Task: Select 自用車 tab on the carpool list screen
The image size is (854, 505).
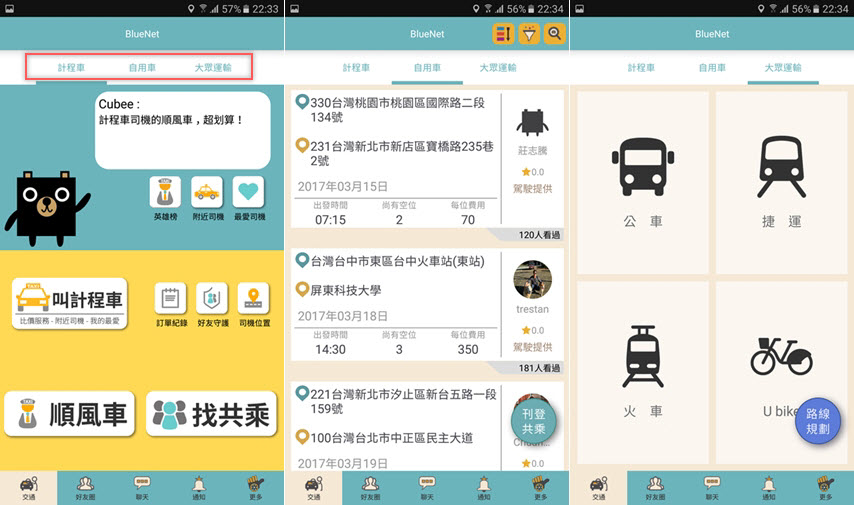Action: 427,68
